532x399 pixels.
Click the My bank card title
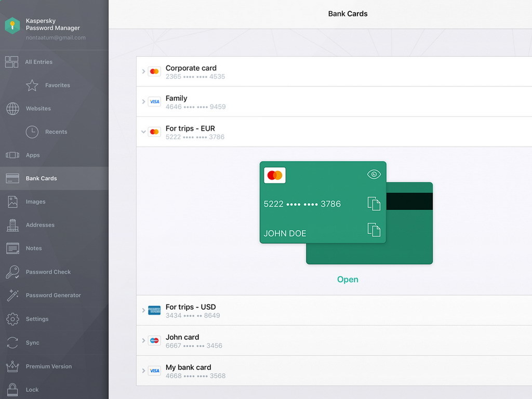click(x=188, y=367)
